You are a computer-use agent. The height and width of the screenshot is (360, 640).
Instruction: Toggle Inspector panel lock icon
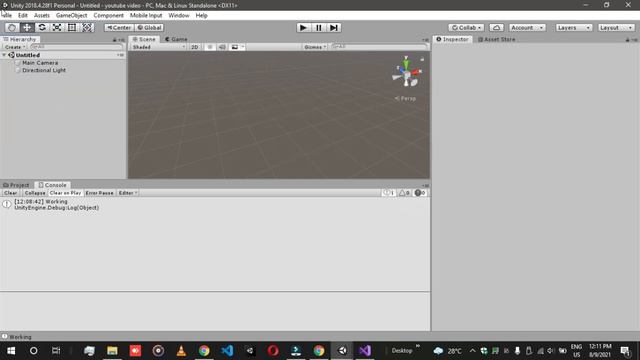[627, 40]
